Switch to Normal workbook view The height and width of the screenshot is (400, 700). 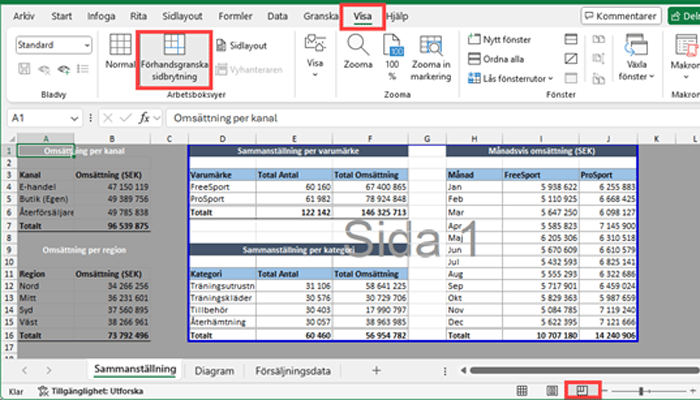(119, 50)
